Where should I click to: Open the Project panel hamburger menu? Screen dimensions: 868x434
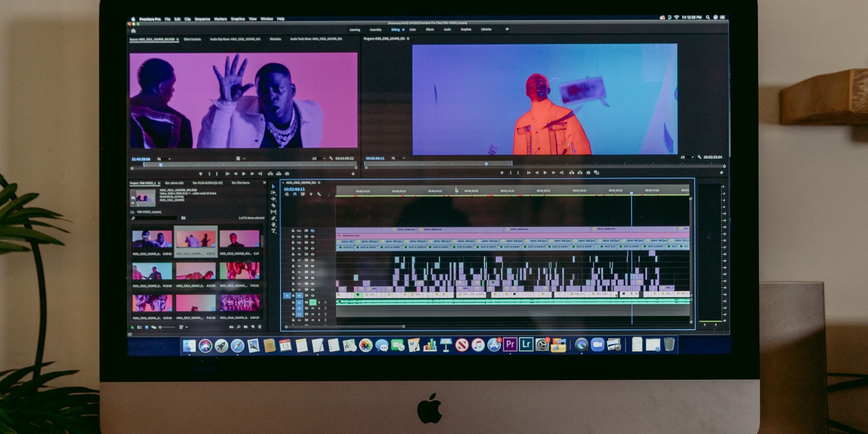159,183
